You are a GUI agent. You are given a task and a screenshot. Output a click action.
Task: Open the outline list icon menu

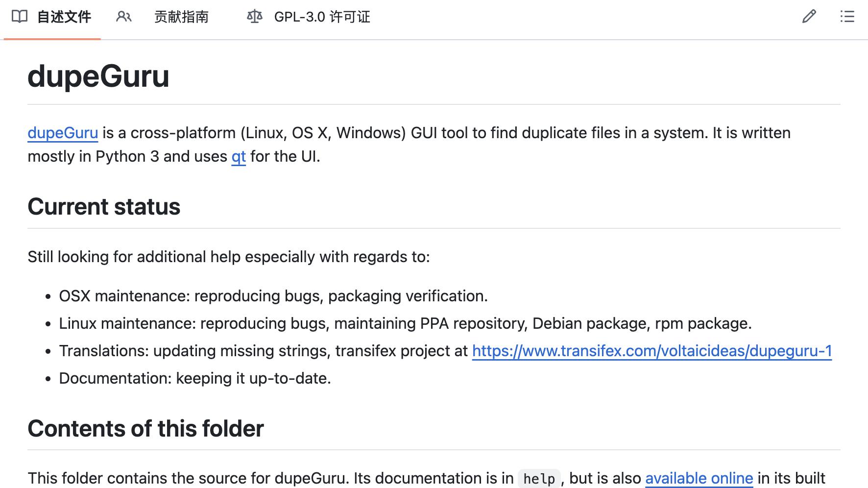pos(847,17)
